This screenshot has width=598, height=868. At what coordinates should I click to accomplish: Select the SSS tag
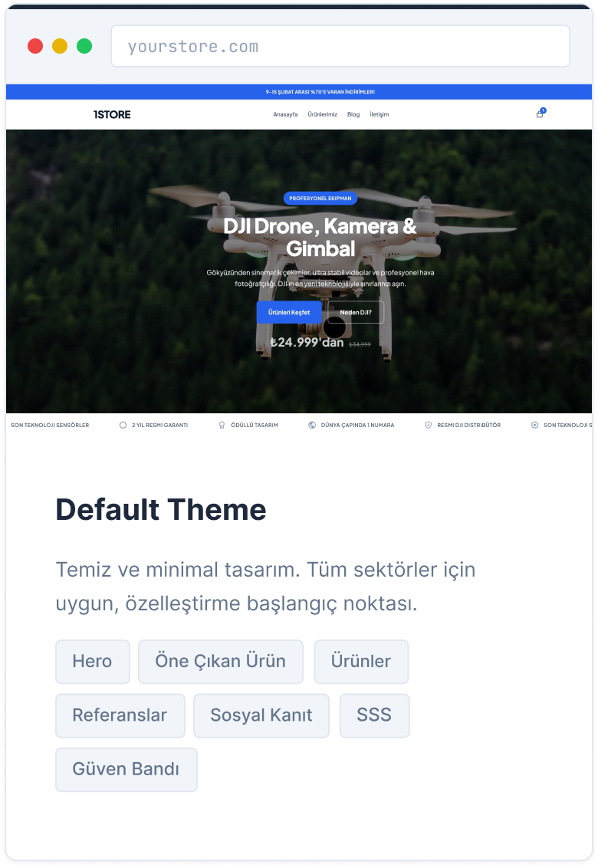pos(374,715)
